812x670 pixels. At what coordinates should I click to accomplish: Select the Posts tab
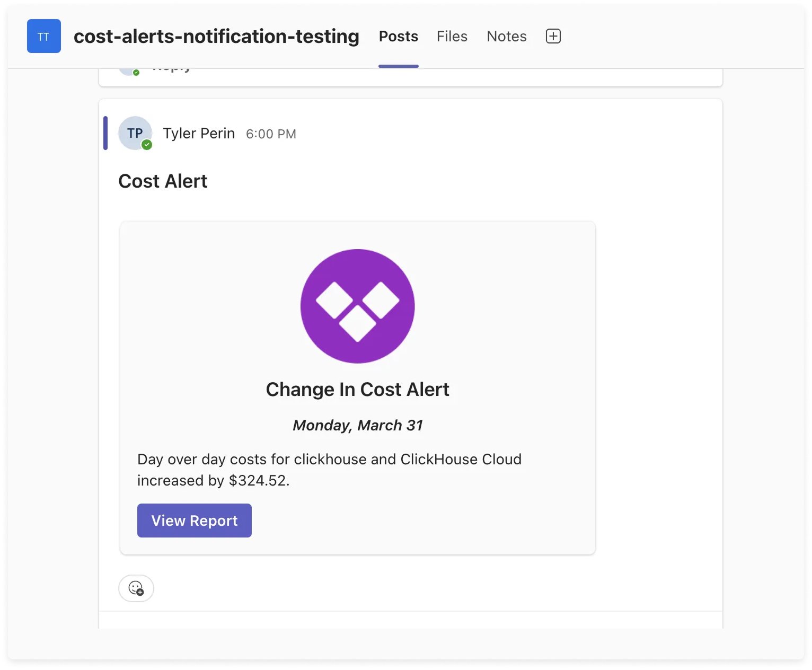(x=399, y=36)
